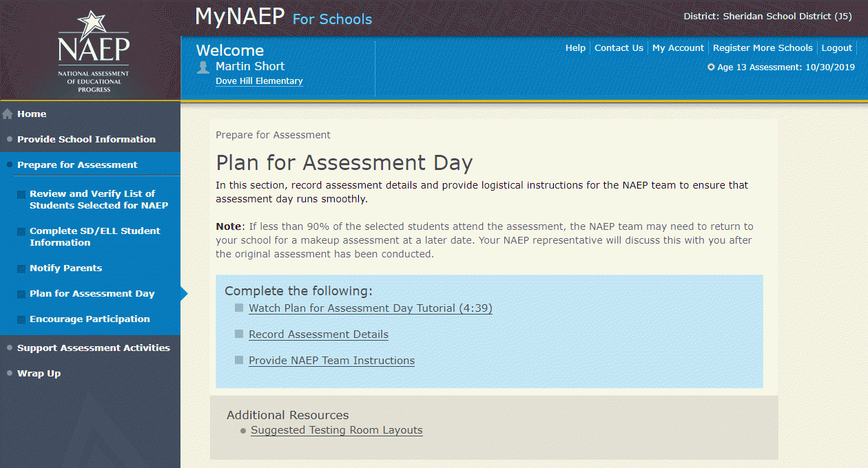The width and height of the screenshot is (868, 468).
Task: Click 'Prepare for Assessment' breadcrumb text
Action: point(273,135)
